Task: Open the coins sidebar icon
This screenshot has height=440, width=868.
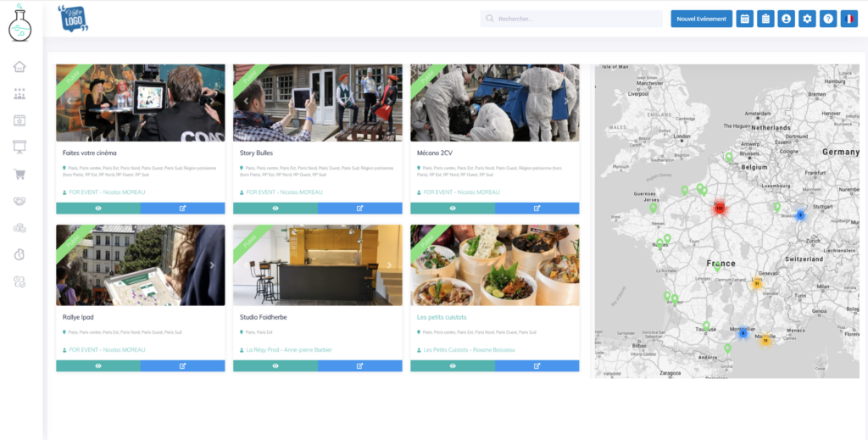Action: 19,228
